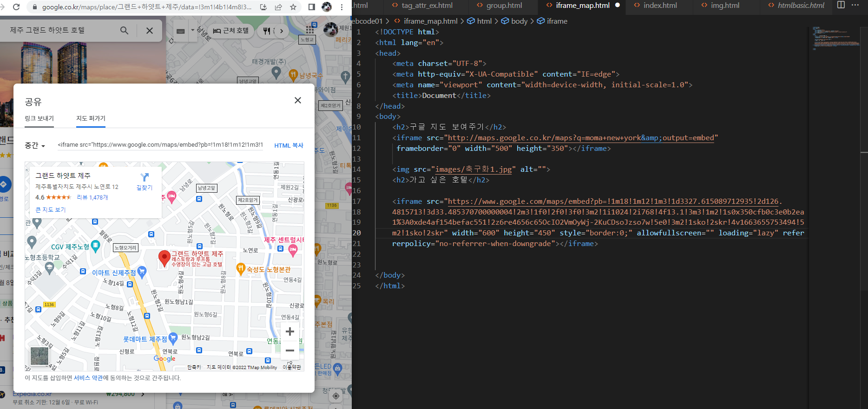Click the iframe embed code field
868x409 pixels.
[x=160, y=145]
